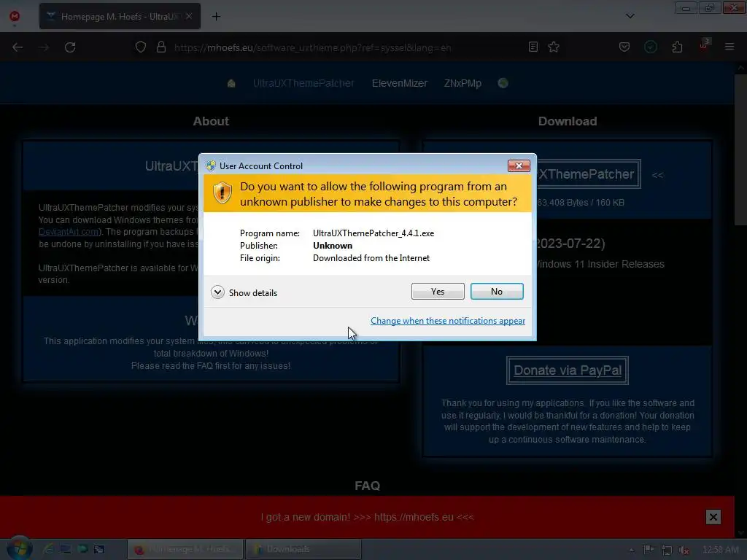The image size is (747, 560).
Task: Click the XThemePatcher download button
Action: click(589, 174)
